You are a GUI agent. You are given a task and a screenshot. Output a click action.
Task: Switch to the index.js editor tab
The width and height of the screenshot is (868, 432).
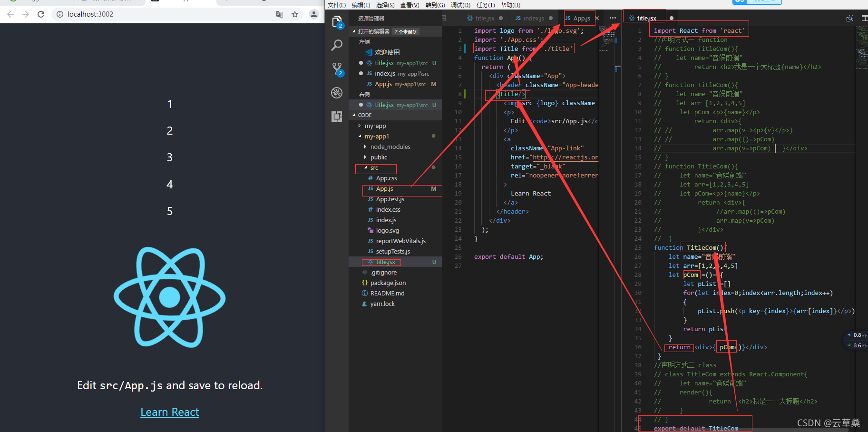pyautogui.click(x=533, y=18)
